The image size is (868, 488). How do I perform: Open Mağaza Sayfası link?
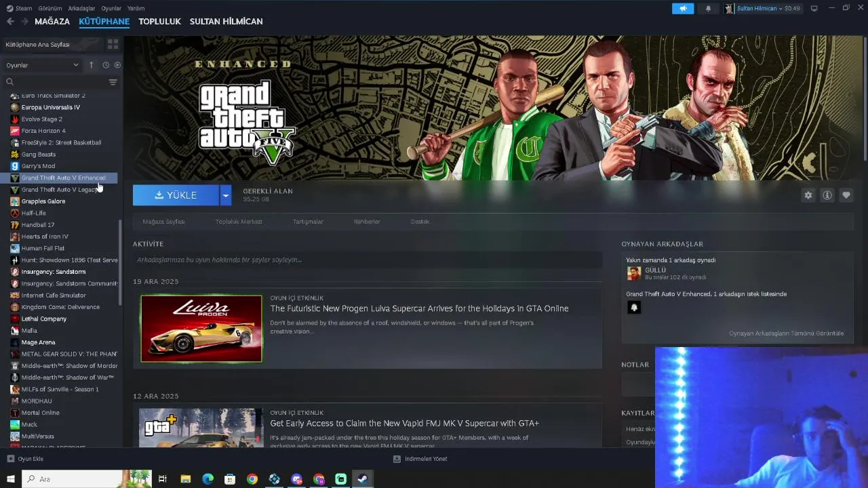coord(163,222)
